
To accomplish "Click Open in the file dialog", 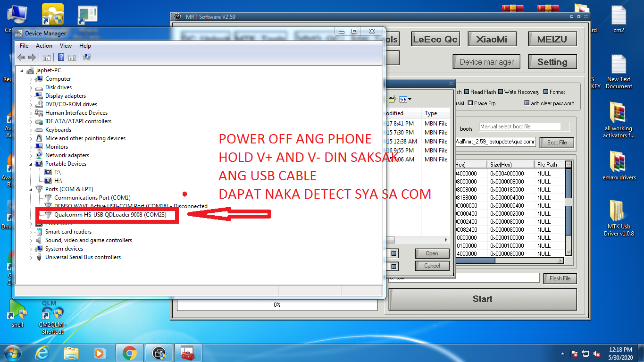I will [432, 253].
